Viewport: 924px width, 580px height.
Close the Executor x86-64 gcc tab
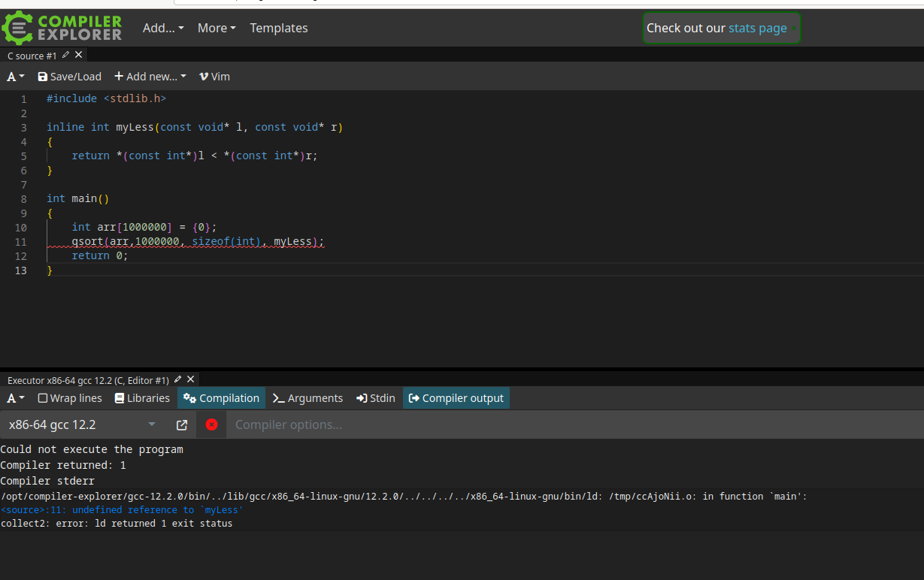point(191,379)
